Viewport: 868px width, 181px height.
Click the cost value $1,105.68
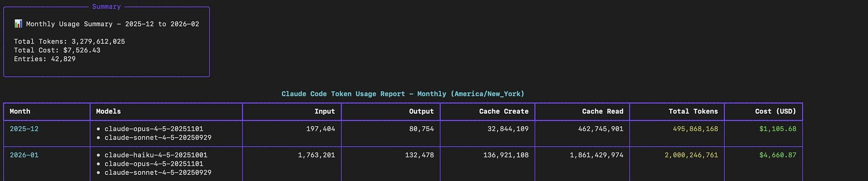click(778, 129)
